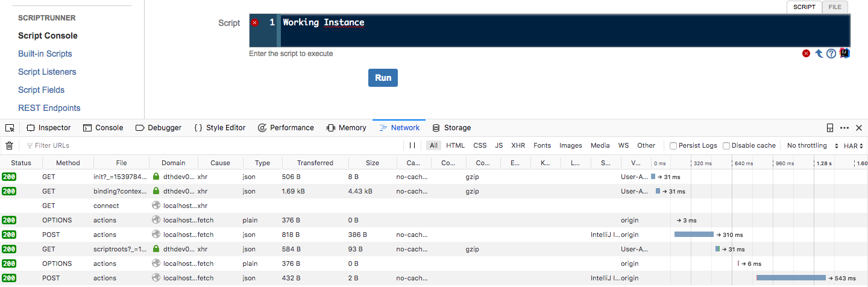This screenshot has width=868, height=287.
Task: Filter requests by HTML
Action: click(x=455, y=145)
